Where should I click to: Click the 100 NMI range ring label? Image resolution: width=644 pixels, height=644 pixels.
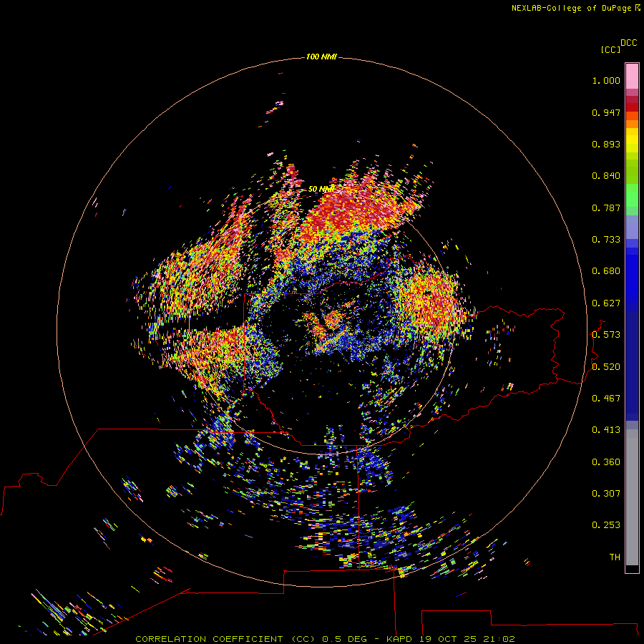point(321,57)
